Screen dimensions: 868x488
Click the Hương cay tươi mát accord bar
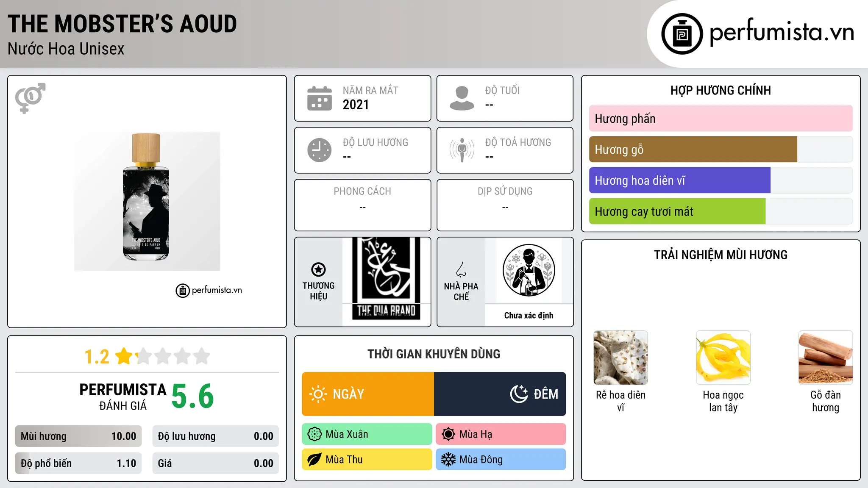coord(721,211)
